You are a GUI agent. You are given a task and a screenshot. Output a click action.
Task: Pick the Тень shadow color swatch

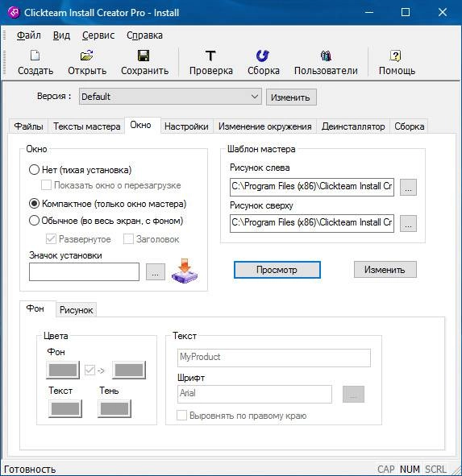pos(114,408)
